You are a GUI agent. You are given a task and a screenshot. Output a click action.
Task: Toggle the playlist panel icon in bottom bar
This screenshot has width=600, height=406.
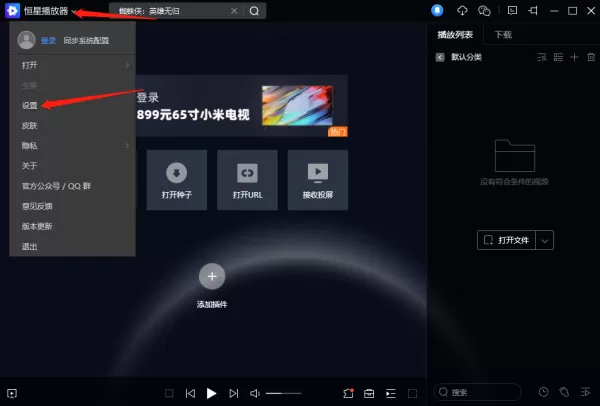click(391, 393)
